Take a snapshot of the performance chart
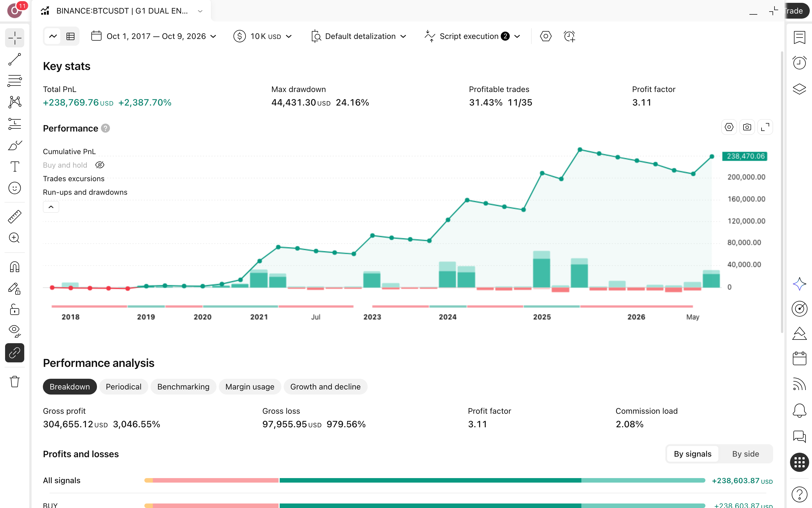The height and width of the screenshot is (508, 812). tap(747, 127)
